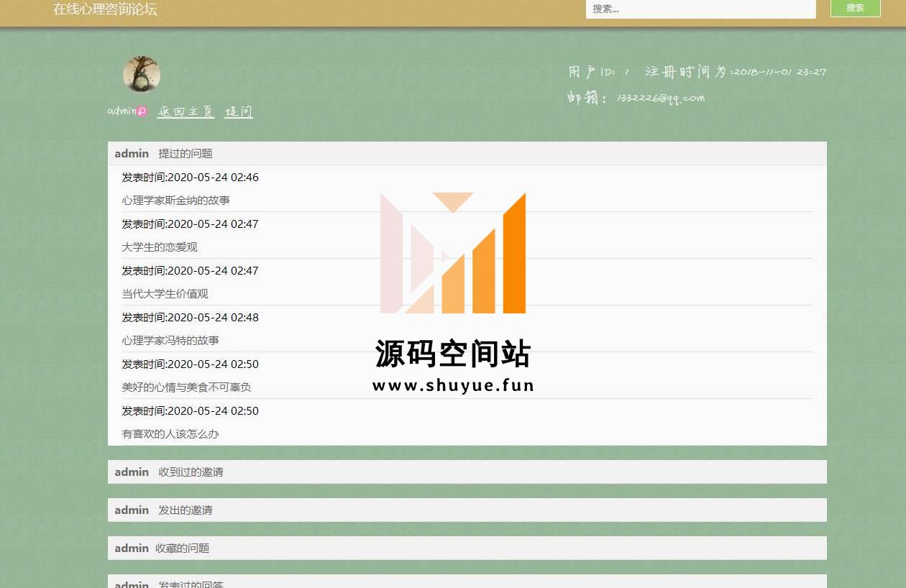Open the question 心理学家斯金纳的故事

175,201
